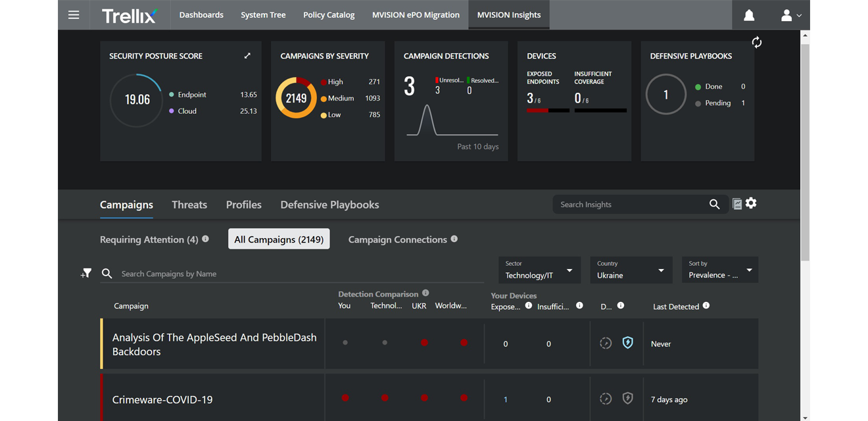Click the dashed circle icon in AppleSeed row
The height and width of the screenshot is (421, 868).
coord(606,343)
